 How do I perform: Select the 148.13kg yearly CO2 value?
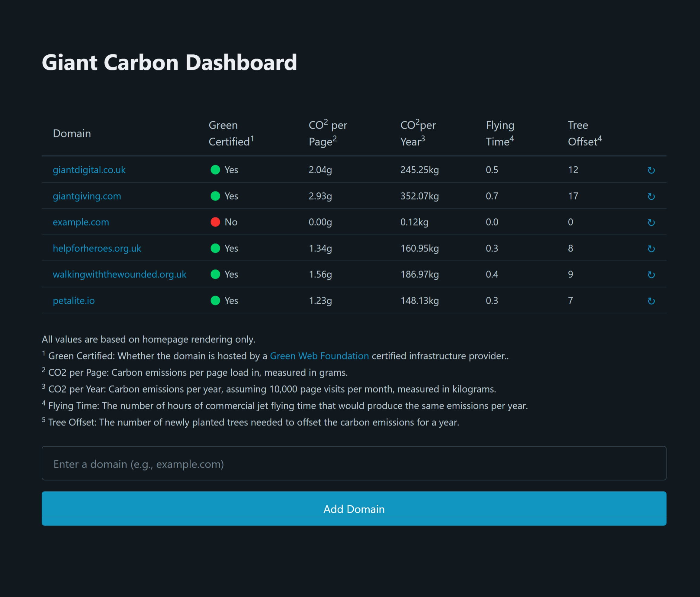click(x=420, y=301)
